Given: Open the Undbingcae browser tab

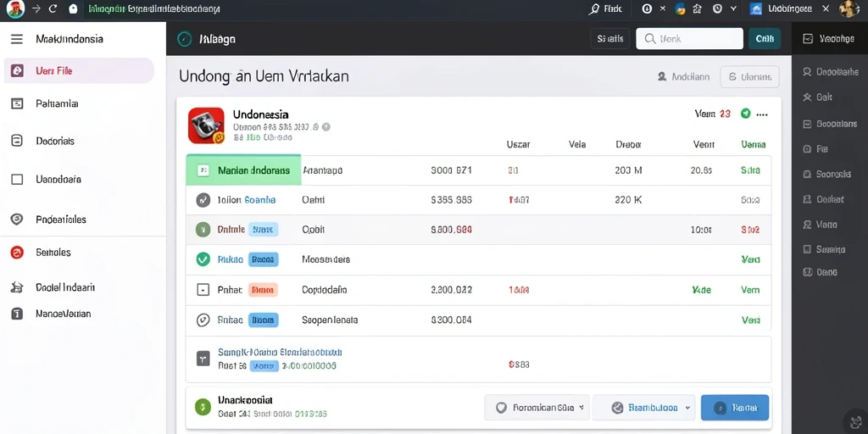Looking at the screenshot, I should 789,8.
